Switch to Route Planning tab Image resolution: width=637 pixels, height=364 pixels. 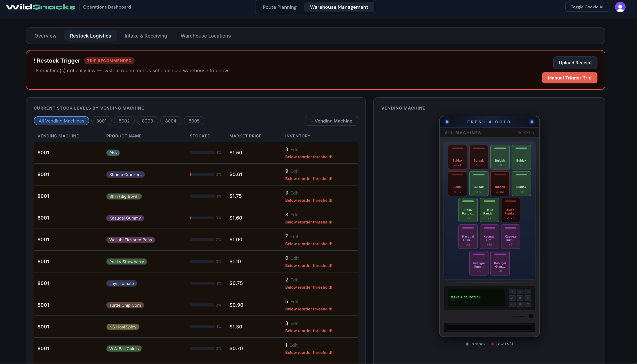pos(279,7)
